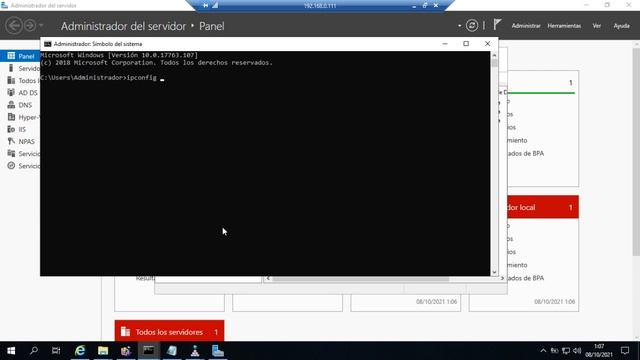Viewport: 640px width, 360px height.
Task: Click the ipconfig command line text
Action: [x=141, y=78]
